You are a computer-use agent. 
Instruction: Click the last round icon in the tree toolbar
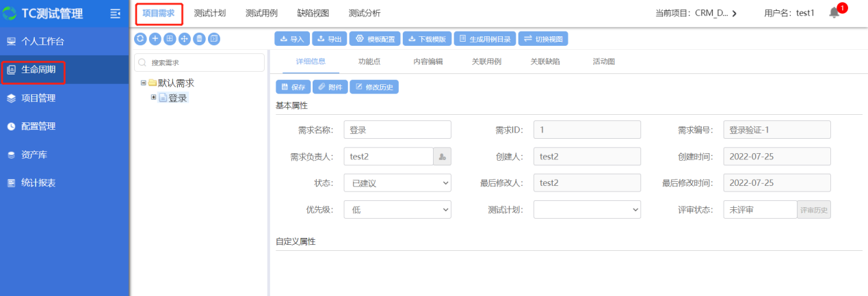click(214, 39)
